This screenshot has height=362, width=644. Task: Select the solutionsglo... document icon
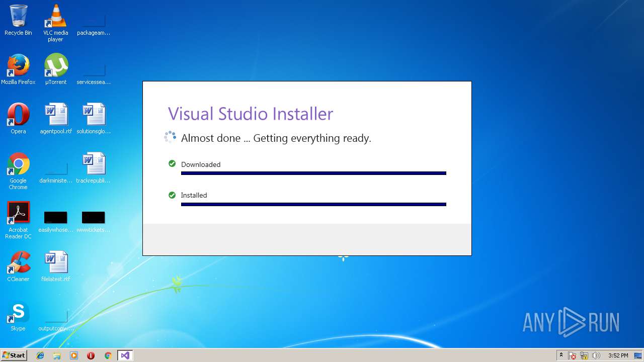[94, 119]
